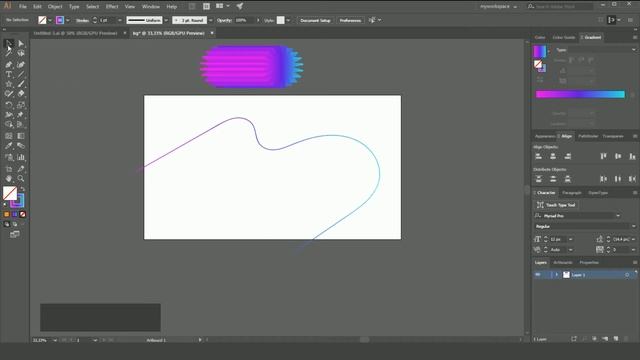Select the Eyedropper tool
Screen dimensions: 640x360
coord(9,146)
